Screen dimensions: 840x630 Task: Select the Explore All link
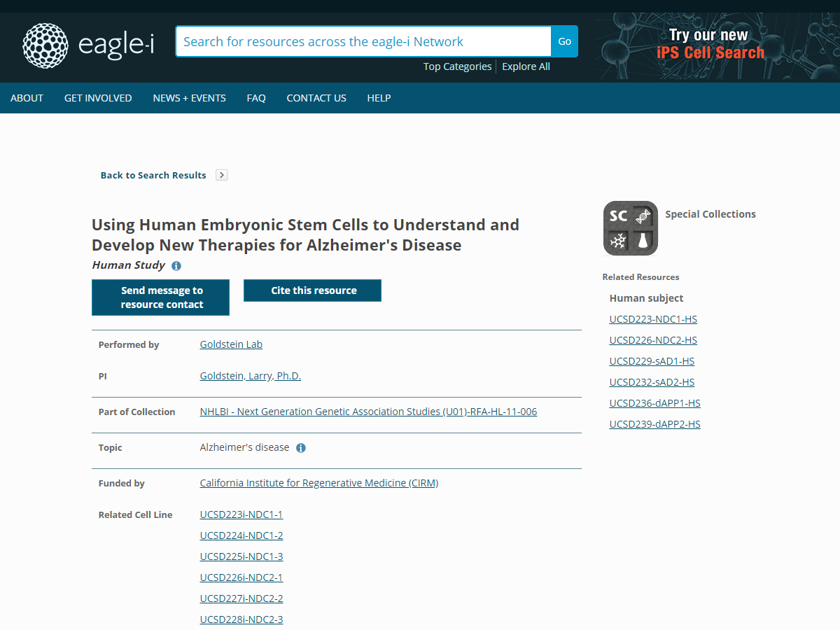click(526, 66)
